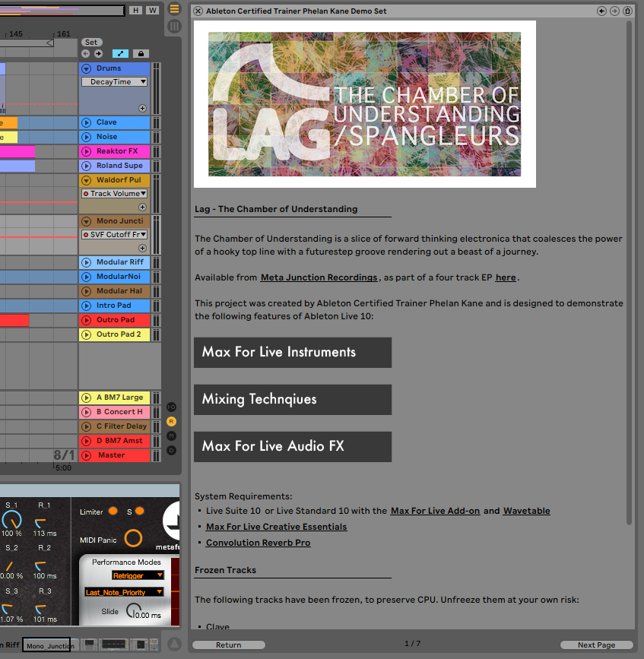Viewport: 644px width, 659px height.
Task: Unfold the B Concert H return track
Action: pos(87,412)
